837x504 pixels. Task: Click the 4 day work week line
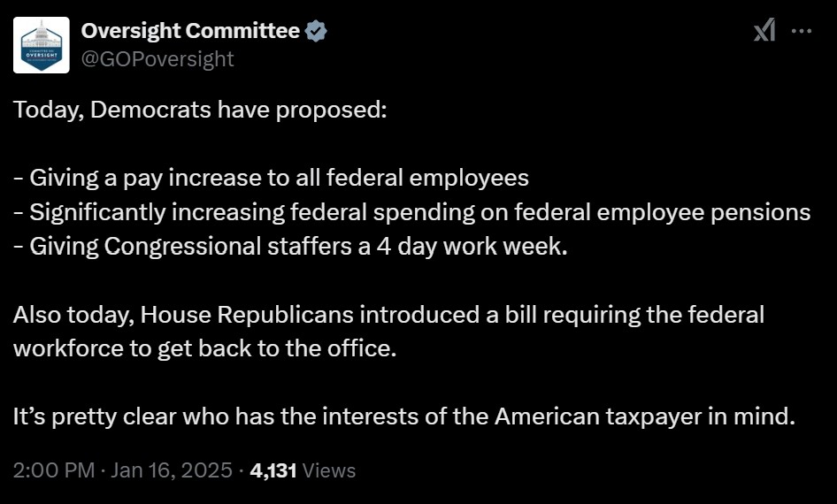[289, 246]
